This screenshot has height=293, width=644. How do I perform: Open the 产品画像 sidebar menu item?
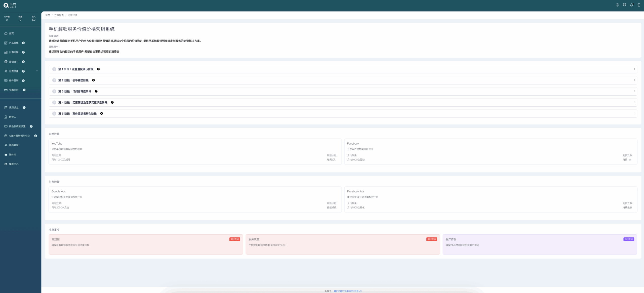coord(14,43)
